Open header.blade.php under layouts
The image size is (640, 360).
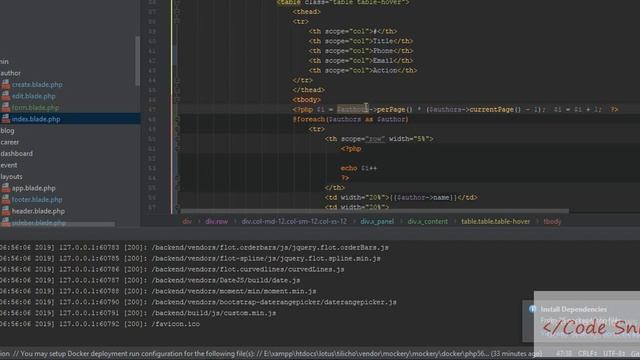point(38,211)
